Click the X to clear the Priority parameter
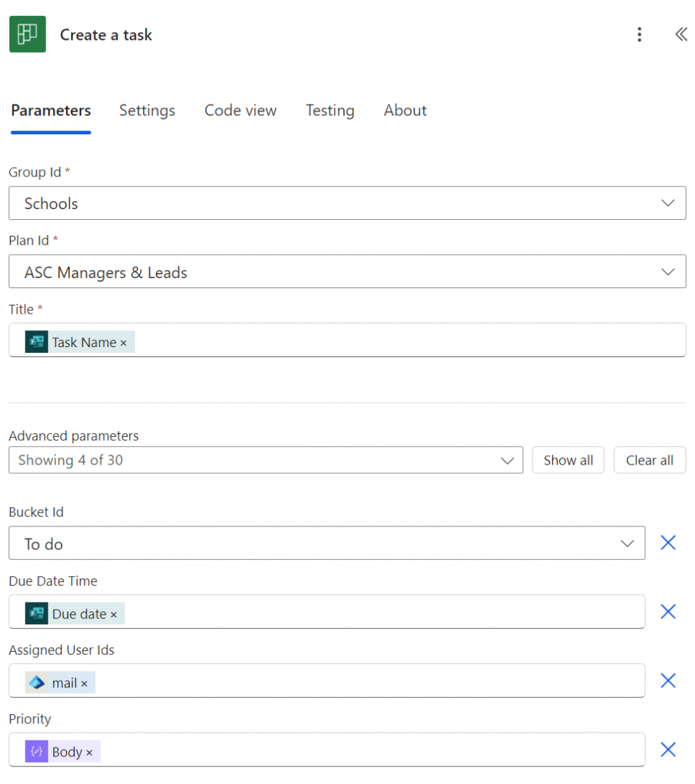 667,749
